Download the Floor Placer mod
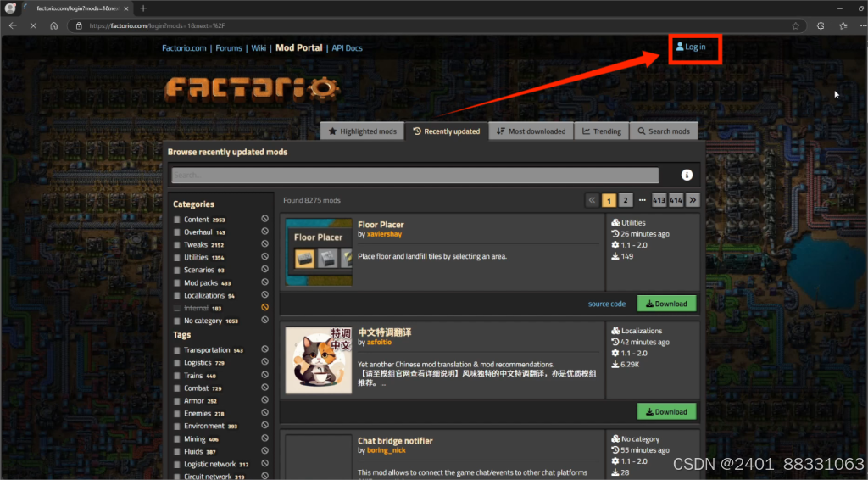Viewport: 868px width, 480px height. click(x=666, y=304)
